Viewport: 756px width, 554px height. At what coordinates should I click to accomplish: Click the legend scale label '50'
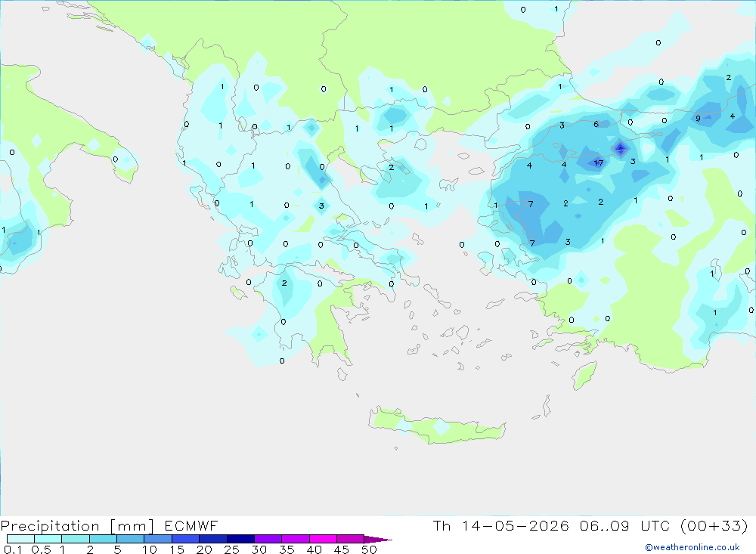click(369, 549)
